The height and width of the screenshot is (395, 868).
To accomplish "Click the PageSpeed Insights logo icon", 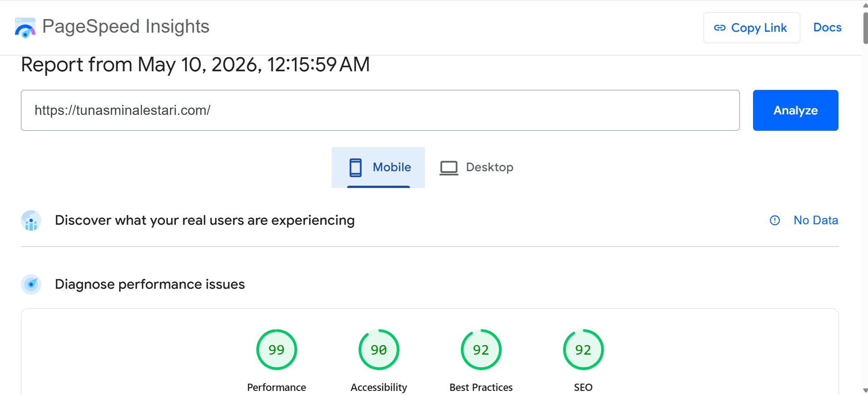I will 25,28.
